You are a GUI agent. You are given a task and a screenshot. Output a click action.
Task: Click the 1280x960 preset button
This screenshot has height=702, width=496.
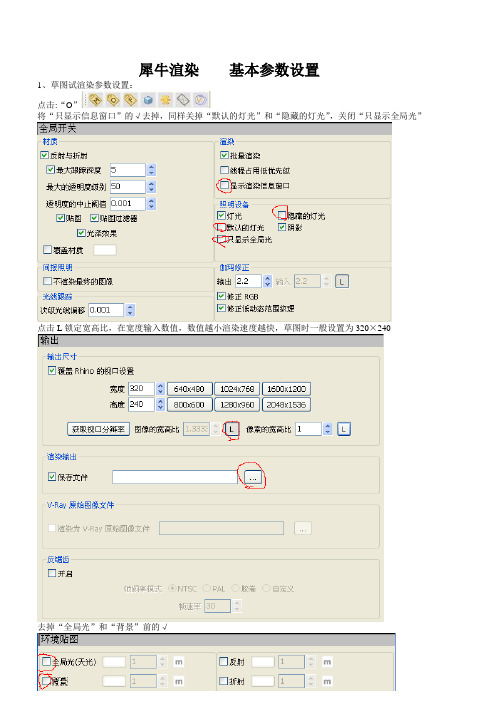pos(237,405)
